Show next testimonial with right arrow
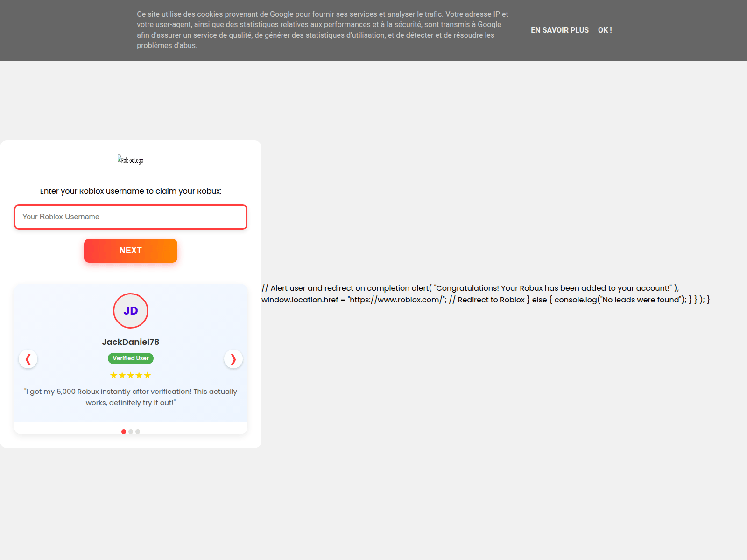This screenshot has height=560, width=747. pyautogui.click(x=233, y=359)
